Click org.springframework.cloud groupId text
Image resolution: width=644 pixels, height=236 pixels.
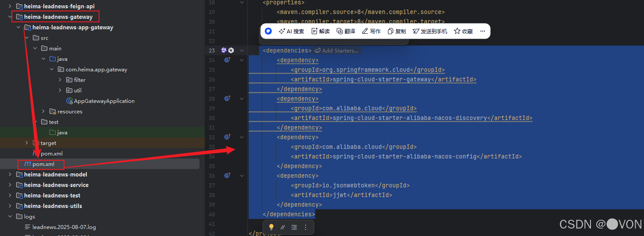click(366, 70)
